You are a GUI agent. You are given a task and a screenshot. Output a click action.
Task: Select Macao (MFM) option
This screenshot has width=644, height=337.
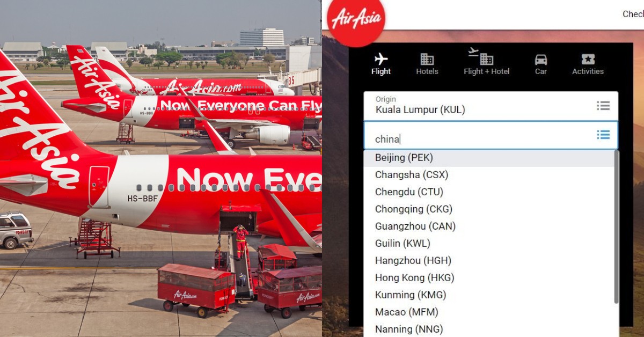(x=488, y=312)
